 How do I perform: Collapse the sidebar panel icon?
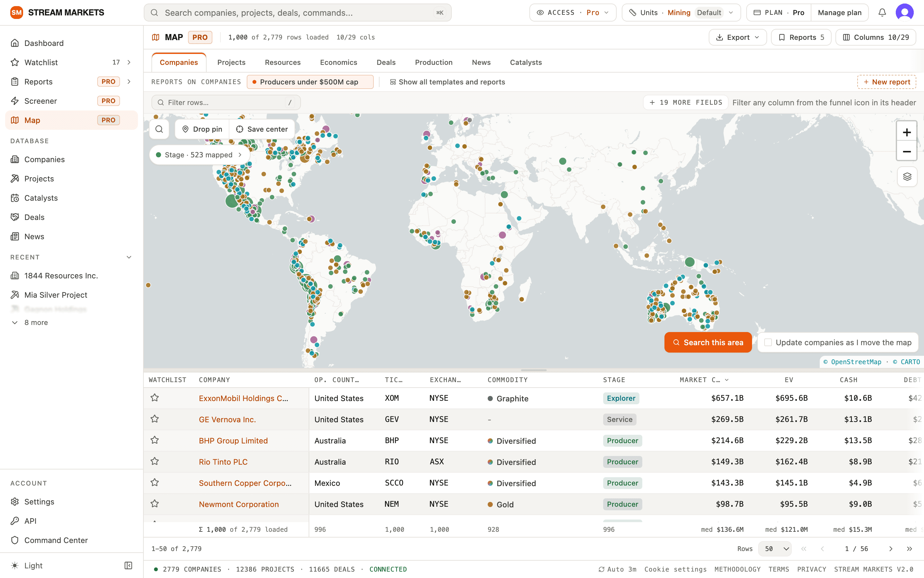(x=128, y=565)
